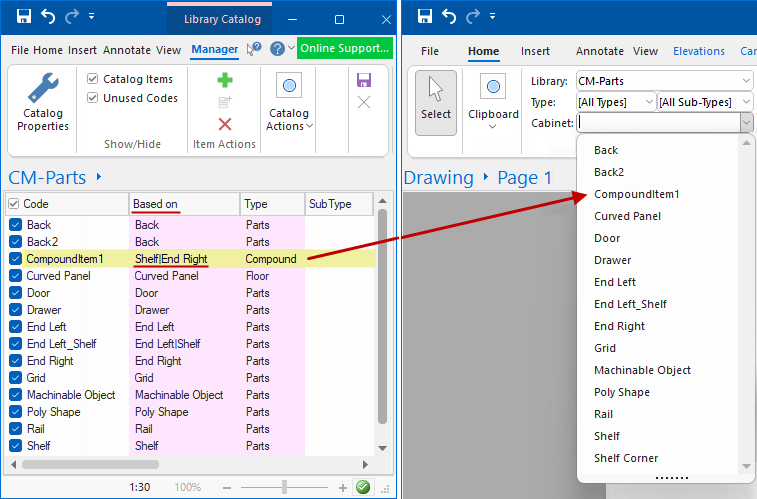Click the purple save catalog icon
The width and height of the screenshot is (757, 499).
tap(364, 80)
